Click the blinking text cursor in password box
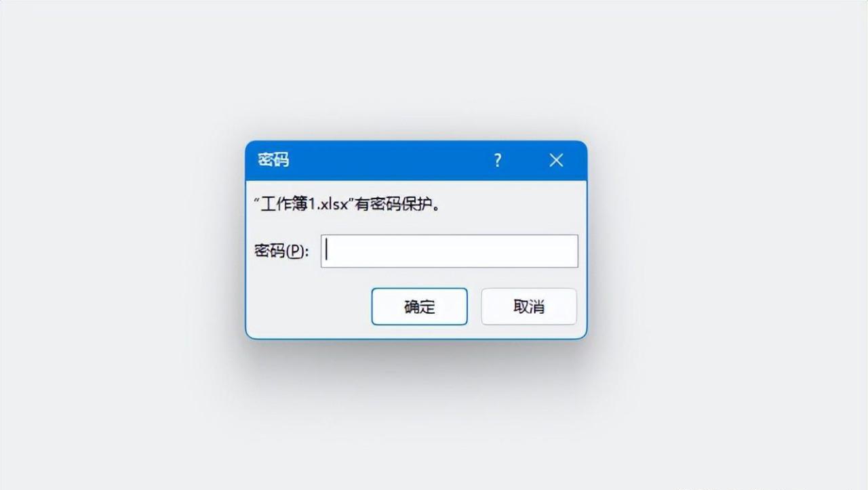This screenshot has width=868, height=490. (x=327, y=251)
